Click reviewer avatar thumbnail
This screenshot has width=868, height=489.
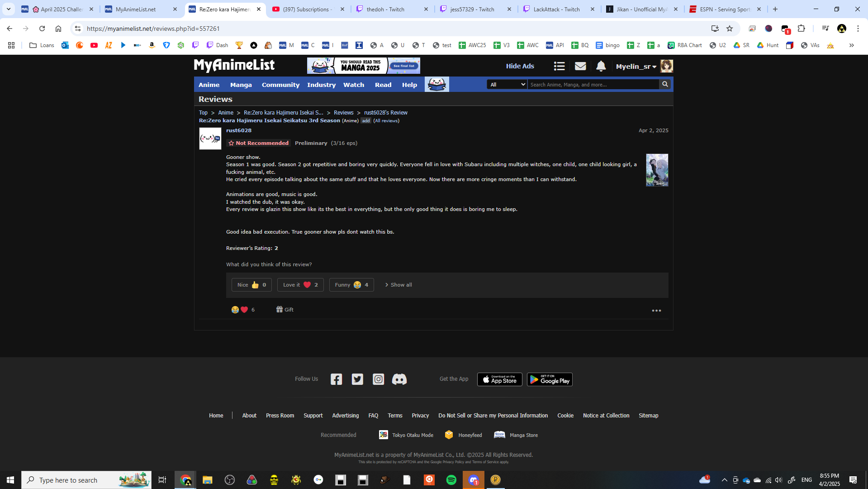tap(210, 139)
